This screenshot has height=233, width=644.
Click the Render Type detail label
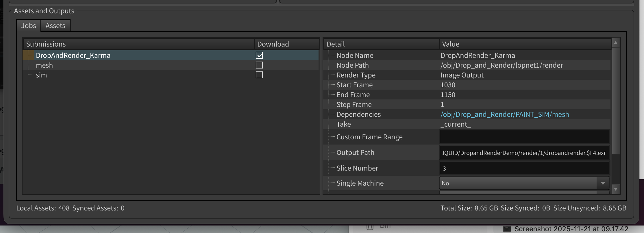[356, 75]
